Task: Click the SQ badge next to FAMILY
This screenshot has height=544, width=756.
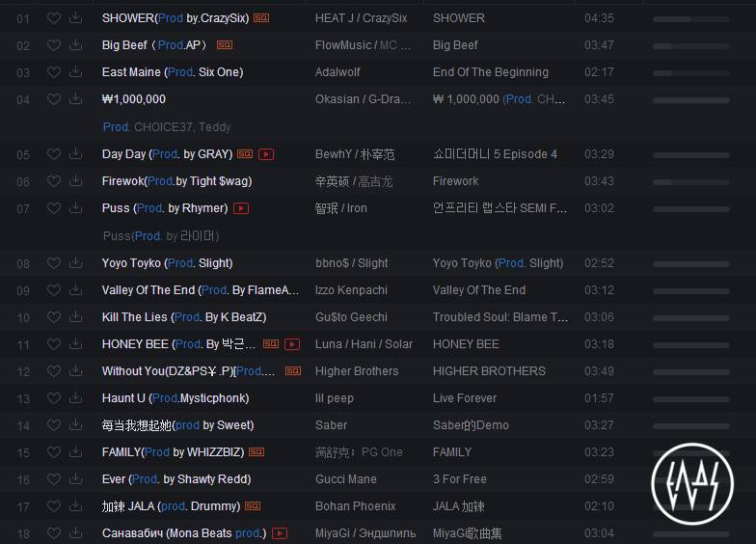Action: 256,451
